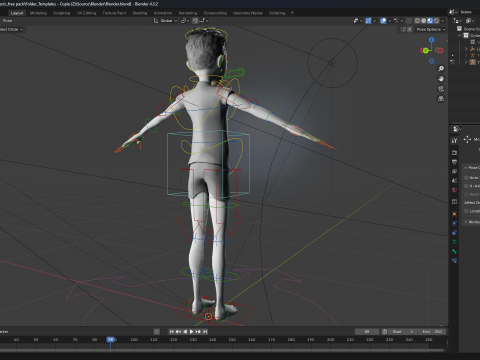Viewport: 480px width, 360px height.
Task: Select wireframe viewport shading icon
Action: (417, 21)
